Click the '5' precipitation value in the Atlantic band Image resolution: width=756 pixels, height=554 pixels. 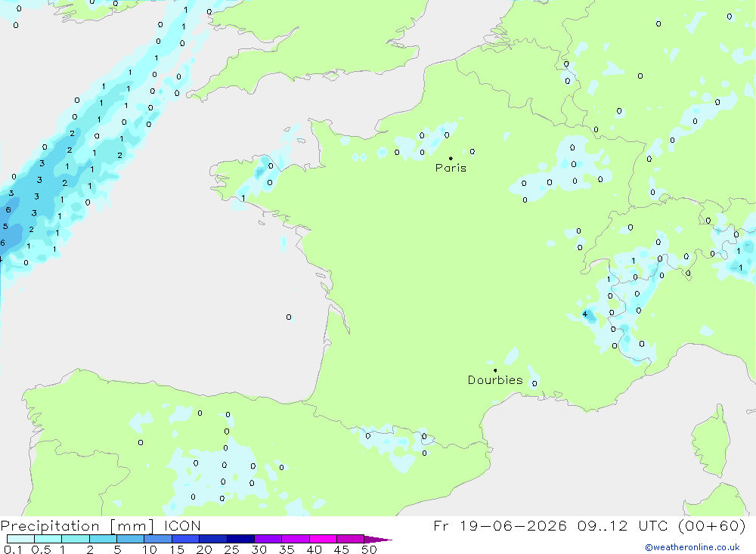[5, 226]
